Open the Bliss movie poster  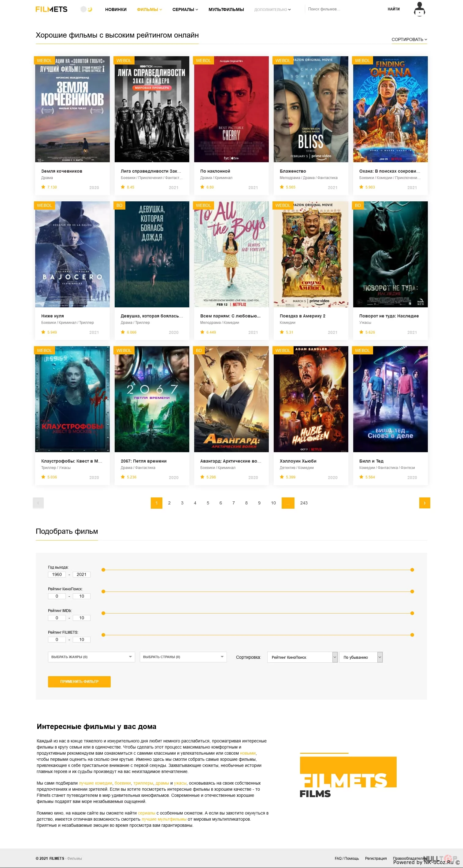[x=311, y=109]
